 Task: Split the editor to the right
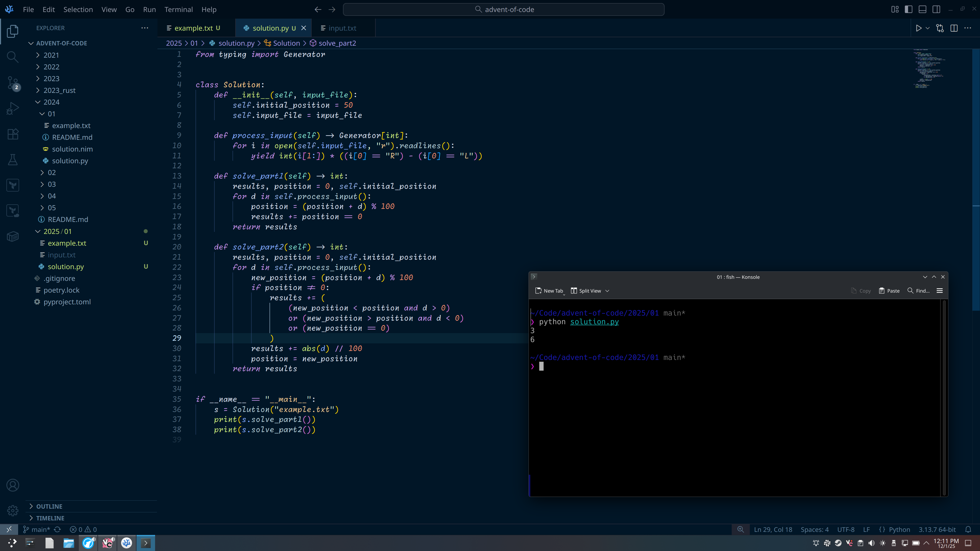point(954,28)
